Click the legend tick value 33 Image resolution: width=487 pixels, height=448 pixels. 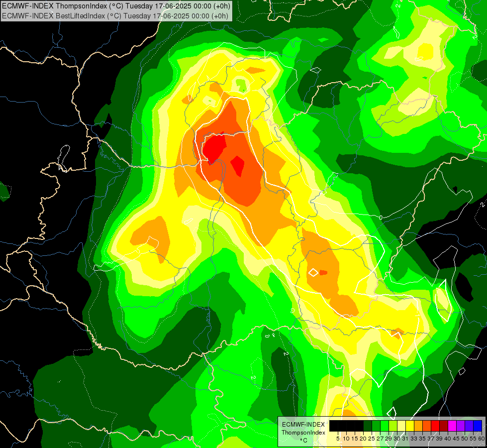pos(414,439)
